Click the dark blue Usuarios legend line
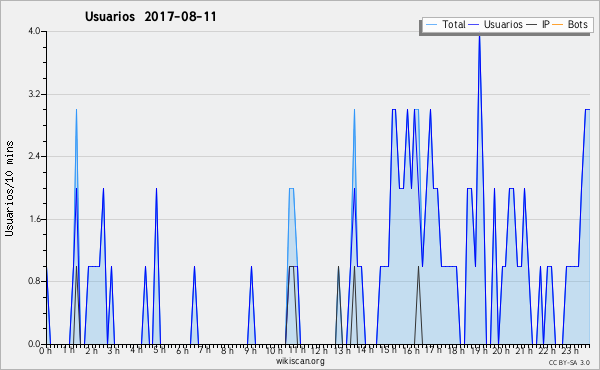This screenshot has height=370, width=600. coord(474,25)
